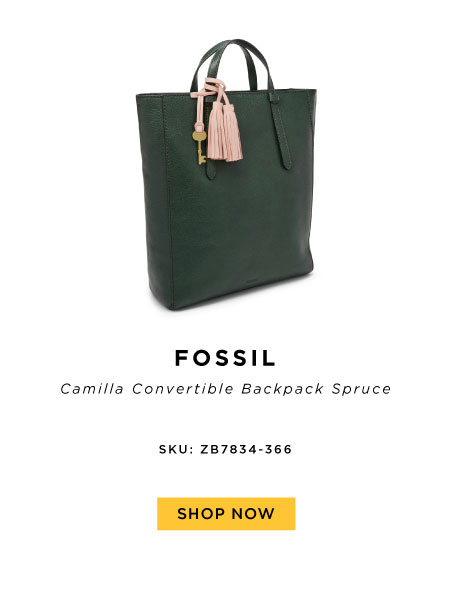
Task: Click the word "Camilla" in product name
Action: [92, 389]
